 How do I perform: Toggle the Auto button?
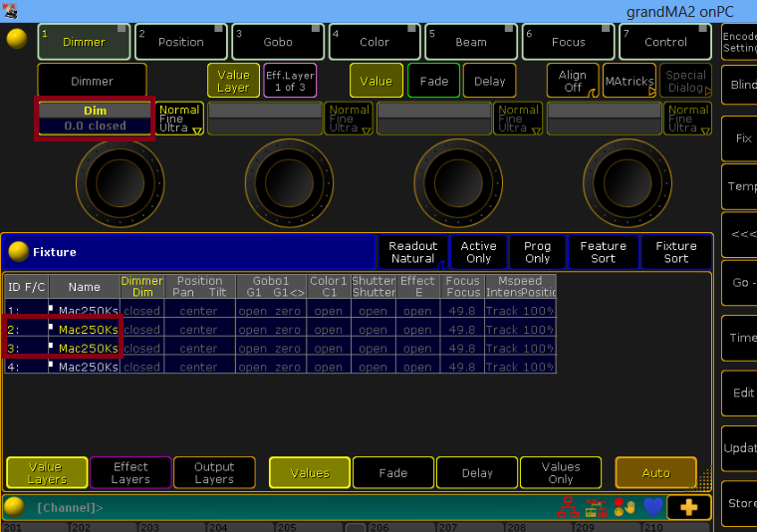(x=655, y=472)
